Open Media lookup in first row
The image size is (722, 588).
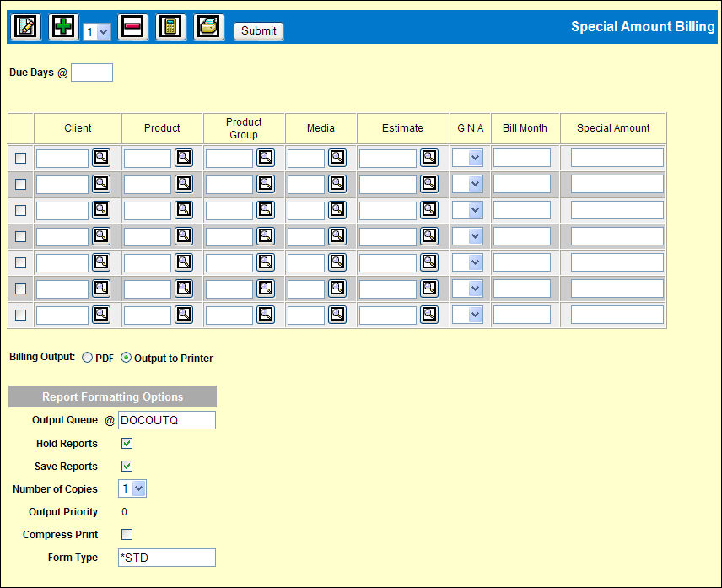coord(337,158)
